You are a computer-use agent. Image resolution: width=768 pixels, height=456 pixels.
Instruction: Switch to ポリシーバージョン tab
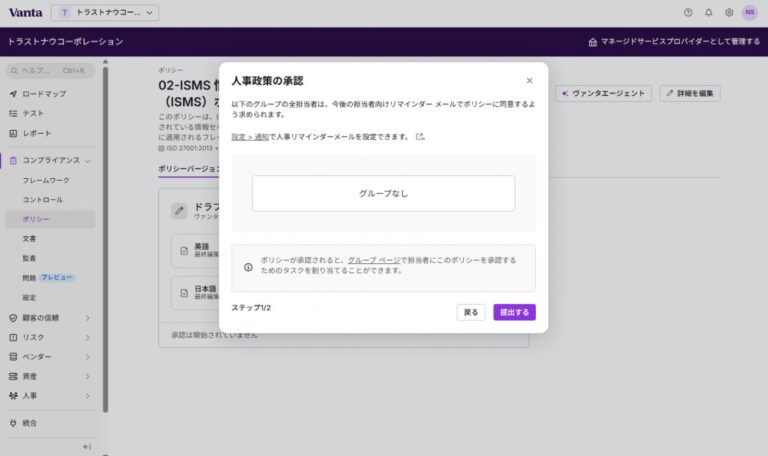coord(190,168)
